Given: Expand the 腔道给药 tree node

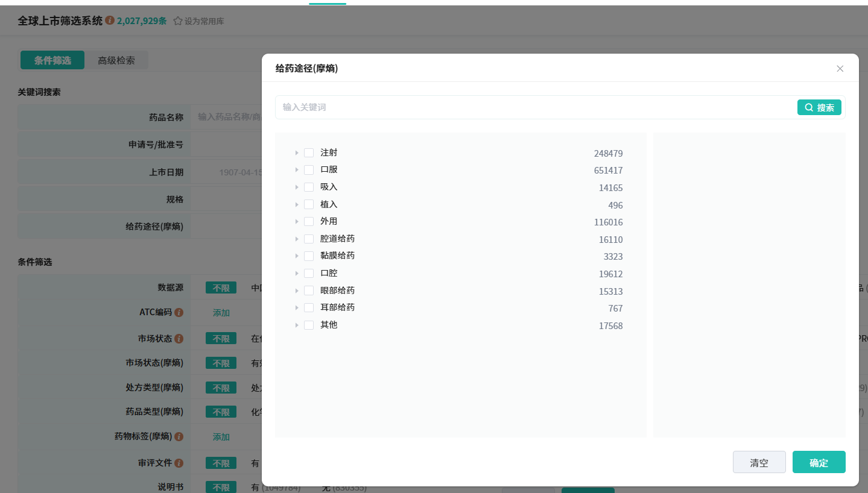Looking at the screenshot, I should coord(296,239).
